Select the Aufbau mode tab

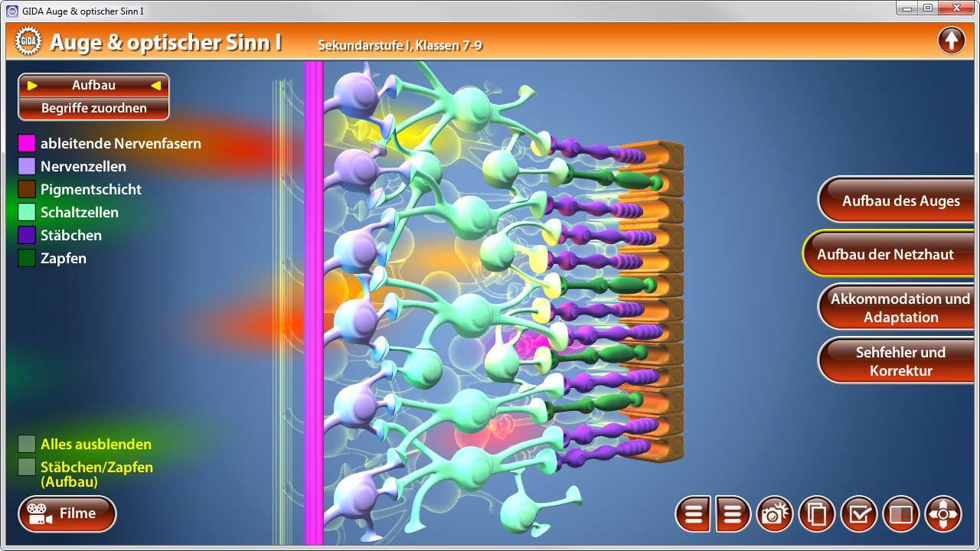pyautogui.click(x=93, y=86)
